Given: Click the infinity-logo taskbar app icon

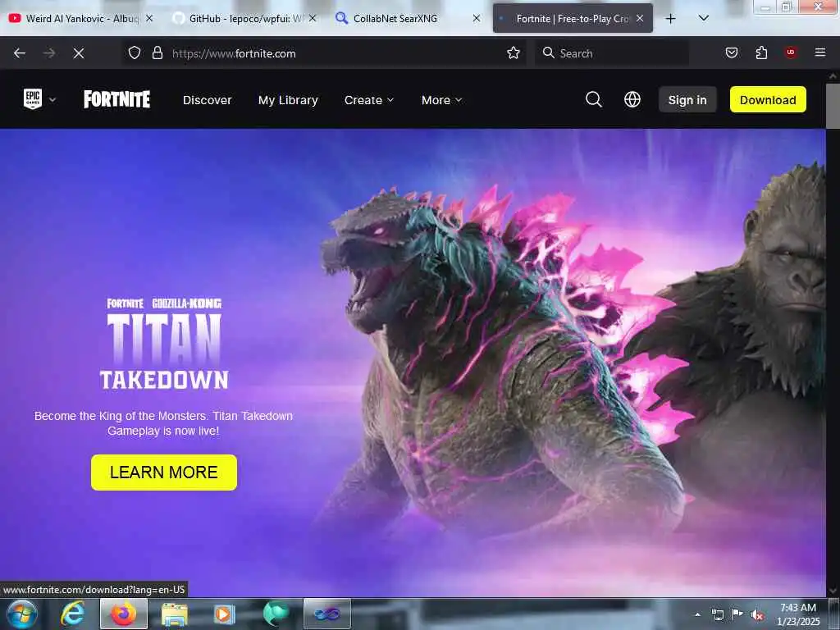Looking at the screenshot, I should (x=326, y=614).
